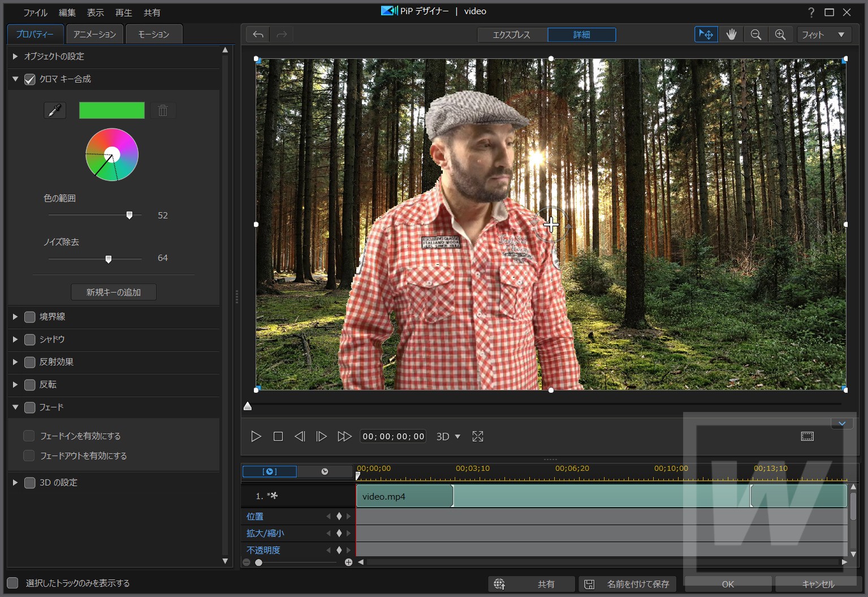Open the 編集 menu
868x597 pixels.
(67, 12)
